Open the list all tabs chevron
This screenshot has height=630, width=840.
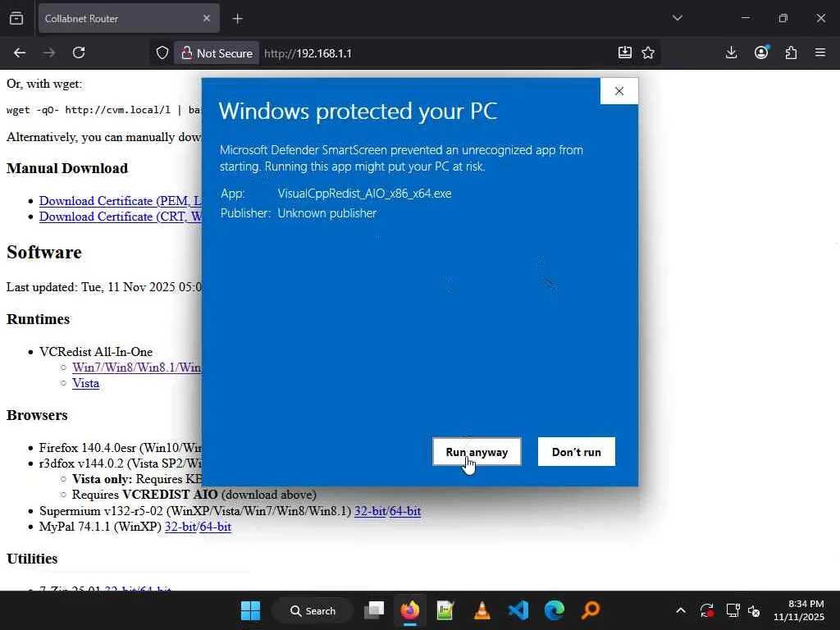[678, 18]
